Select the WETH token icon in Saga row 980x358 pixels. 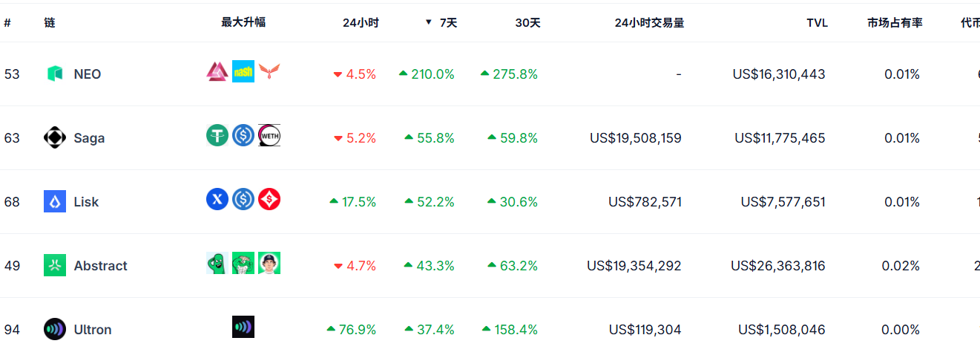[x=269, y=135]
